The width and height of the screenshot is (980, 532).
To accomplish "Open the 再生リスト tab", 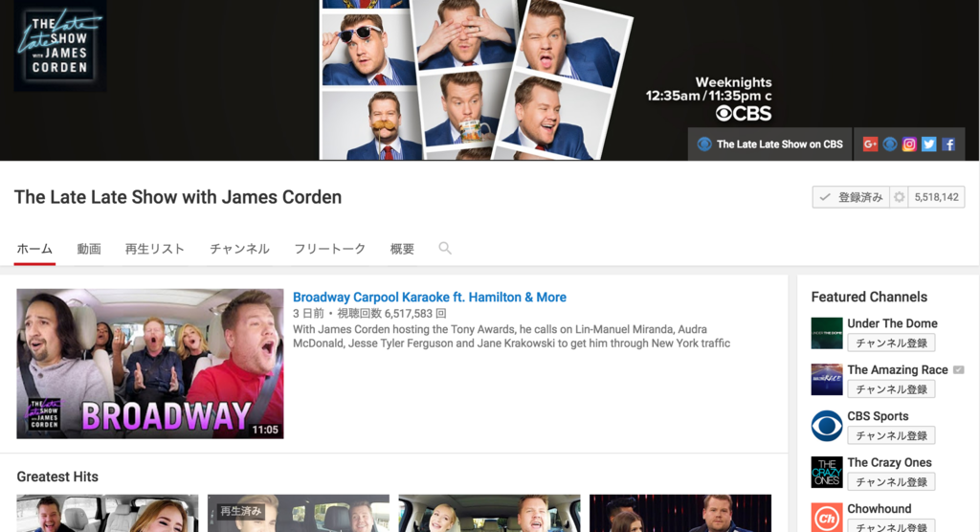I will point(155,249).
